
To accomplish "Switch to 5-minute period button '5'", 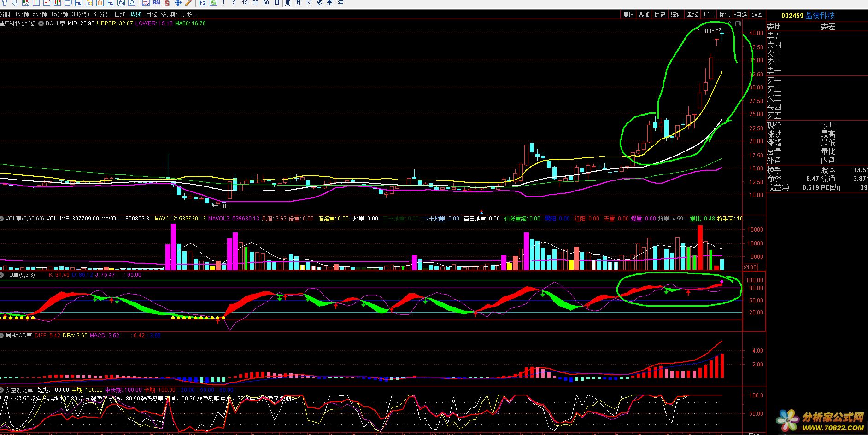I will pos(234,3).
